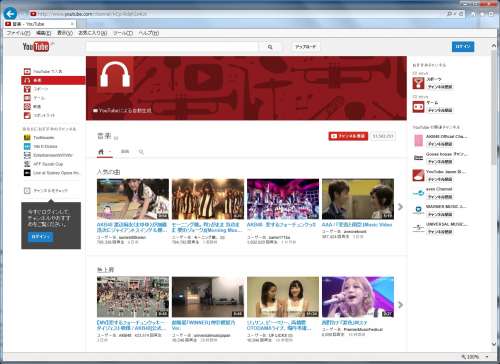The image size is (500, 364).
Task: Subscribe to AKB48 Official Channel
Action: pyautogui.click(x=440, y=144)
